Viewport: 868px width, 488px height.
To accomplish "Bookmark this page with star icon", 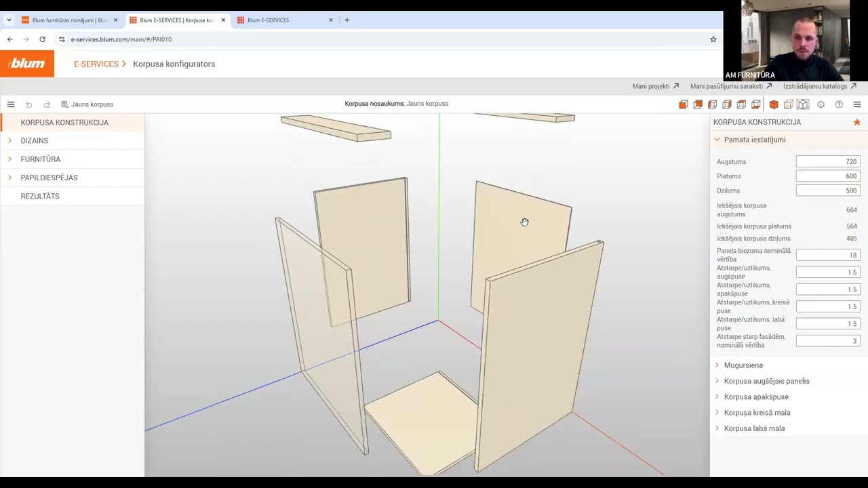I will [x=713, y=39].
